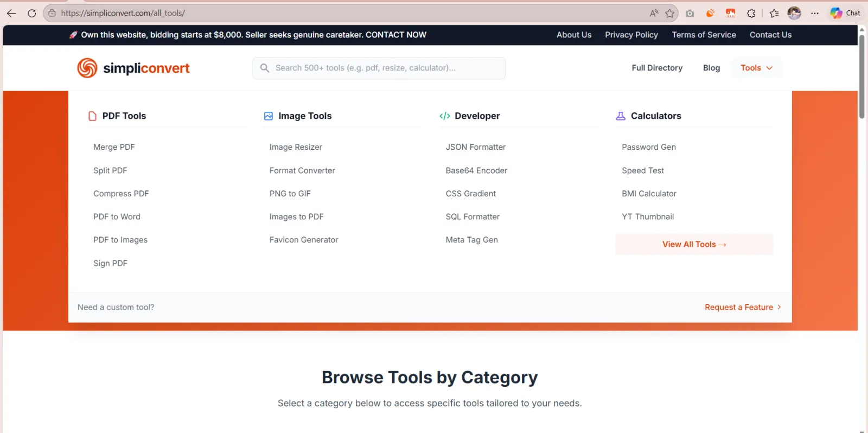The width and height of the screenshot is (868, 433).
Task: Open PDF to Word tool
Action: tap(117, 217)
